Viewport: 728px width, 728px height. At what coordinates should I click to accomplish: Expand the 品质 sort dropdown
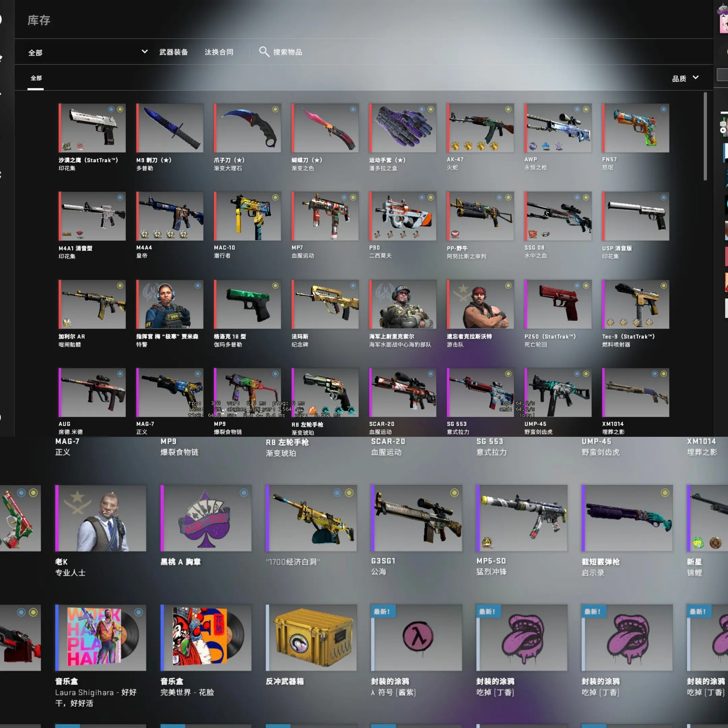(686, 78)
